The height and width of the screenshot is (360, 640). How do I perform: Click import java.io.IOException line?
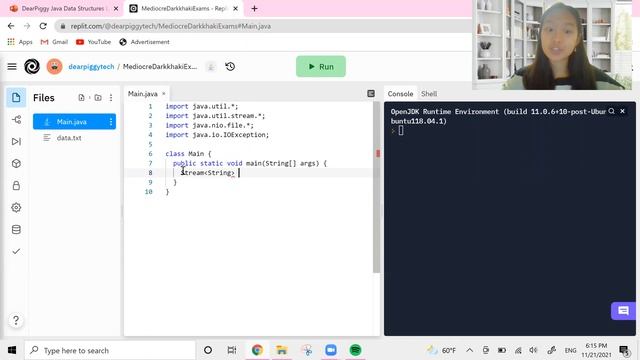217,135
